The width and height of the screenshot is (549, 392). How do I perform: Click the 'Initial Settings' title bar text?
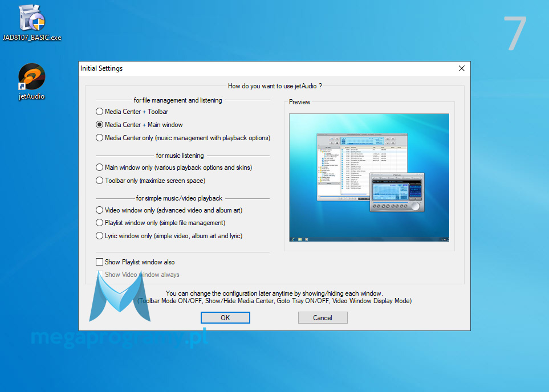click(x=101, y=68)
